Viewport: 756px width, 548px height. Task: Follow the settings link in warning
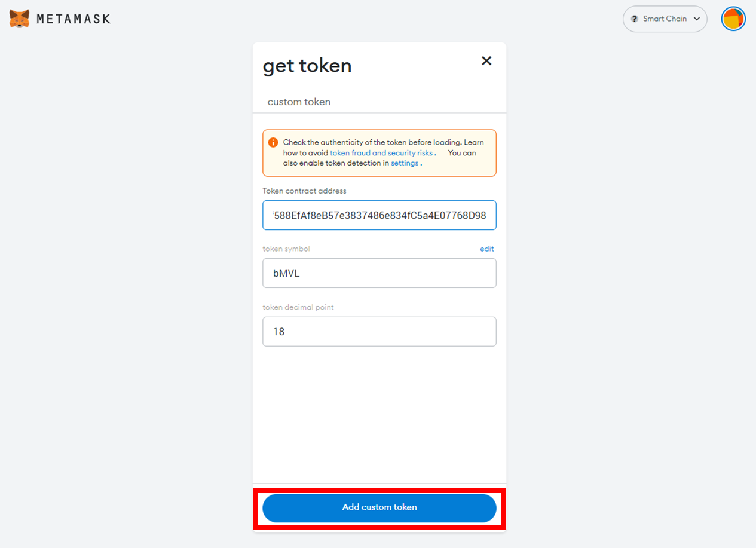(x=405, y=163)
